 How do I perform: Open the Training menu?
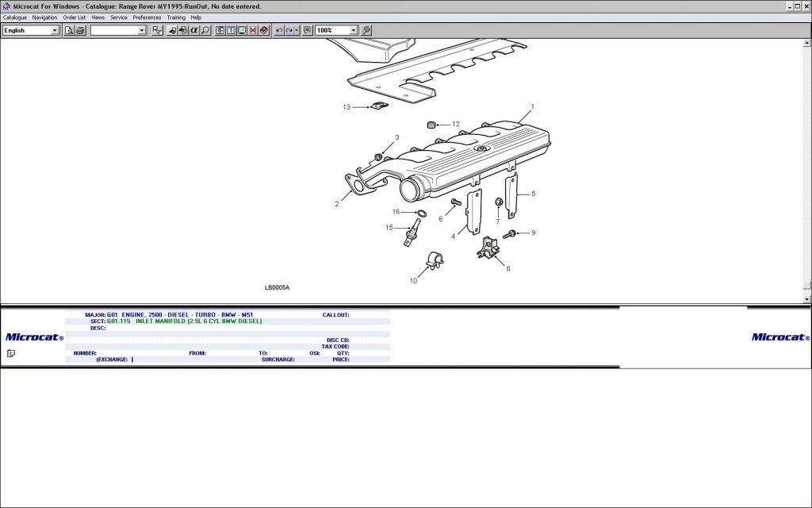coord(176,17)
